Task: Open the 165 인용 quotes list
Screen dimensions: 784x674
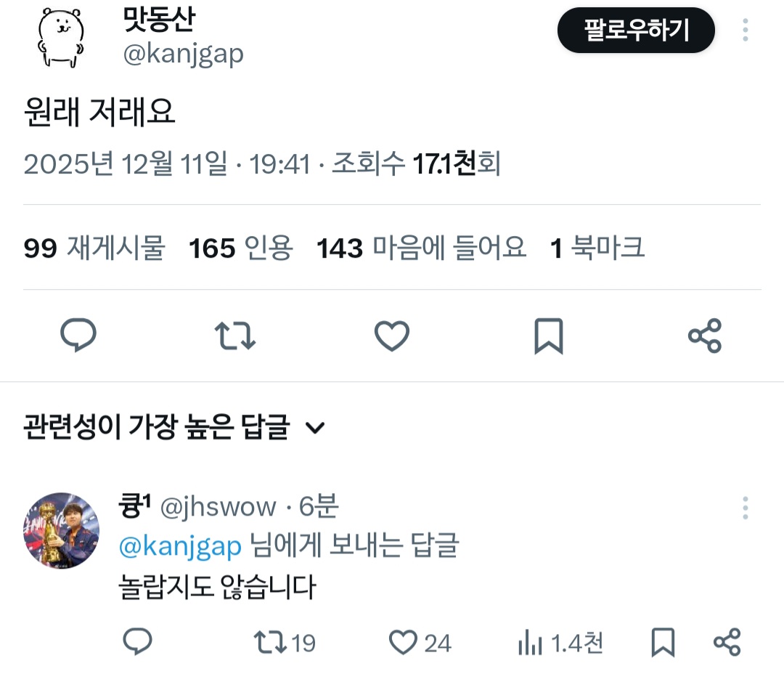Action: pos(240,248)
